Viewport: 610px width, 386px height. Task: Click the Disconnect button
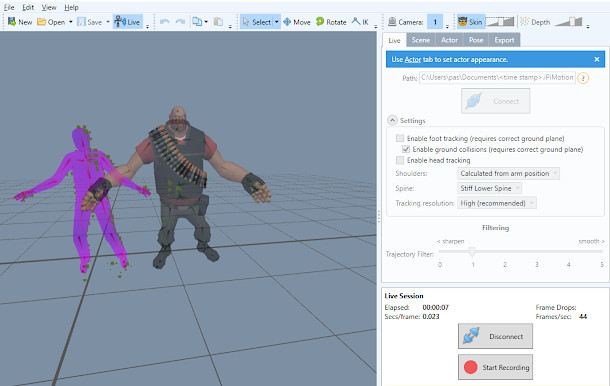pyautogui.click(x=495, y=336)
